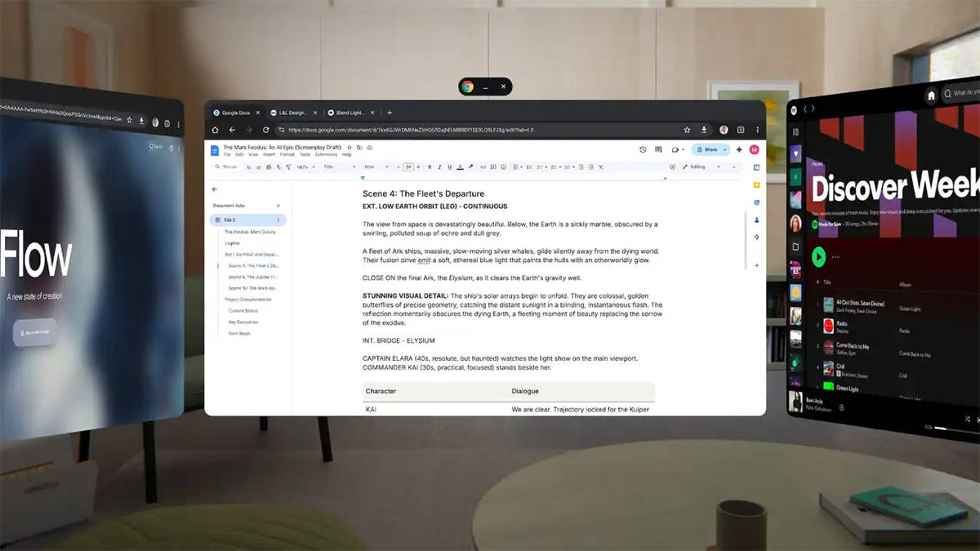Go back in the Docs browser window
980x551 pixels.
click(232, 130)
